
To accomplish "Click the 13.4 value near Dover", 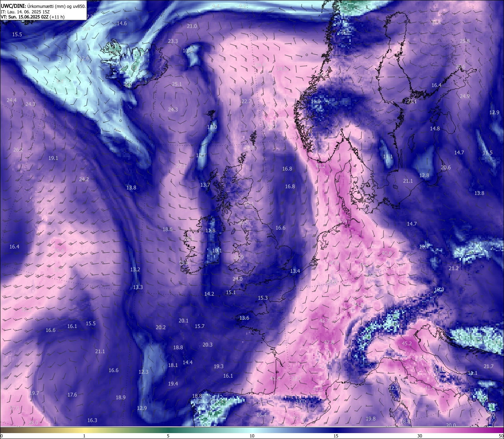I will pyautogui.click(x=295, y=271).
